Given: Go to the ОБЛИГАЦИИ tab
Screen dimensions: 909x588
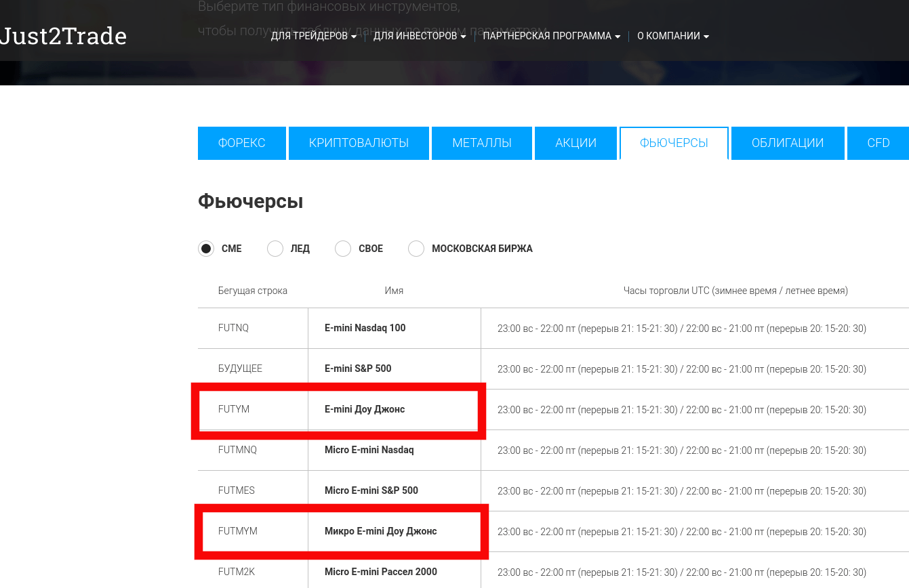Looking at the screenshot, I should click(787, 143).
